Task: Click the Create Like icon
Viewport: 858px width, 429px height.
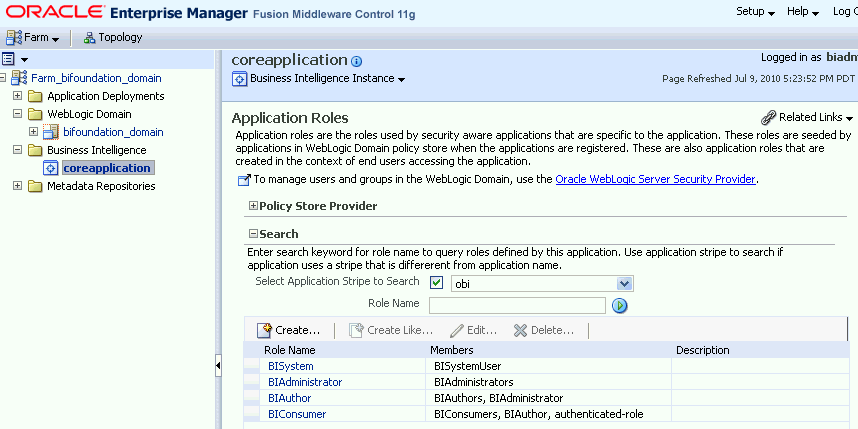Action: pyautogui.click(x=356, y=330)
